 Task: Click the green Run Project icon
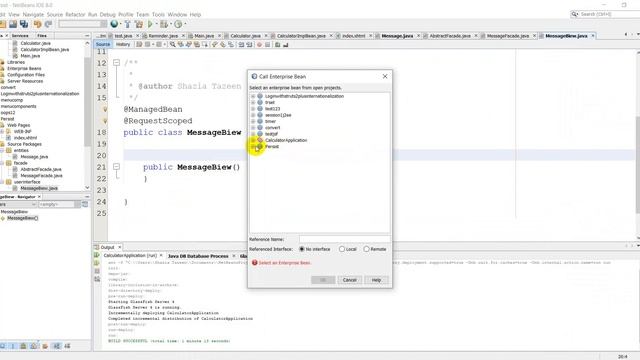150,24
